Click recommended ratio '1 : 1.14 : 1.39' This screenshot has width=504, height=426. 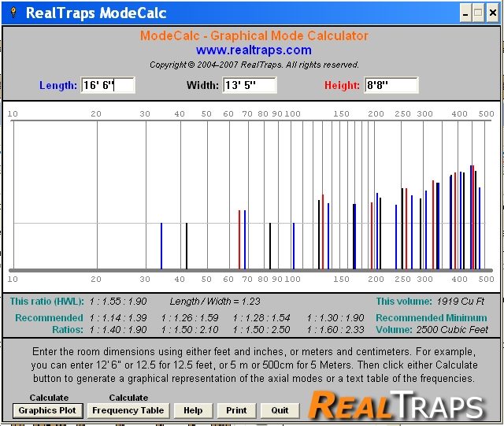(x=118, y=318)
